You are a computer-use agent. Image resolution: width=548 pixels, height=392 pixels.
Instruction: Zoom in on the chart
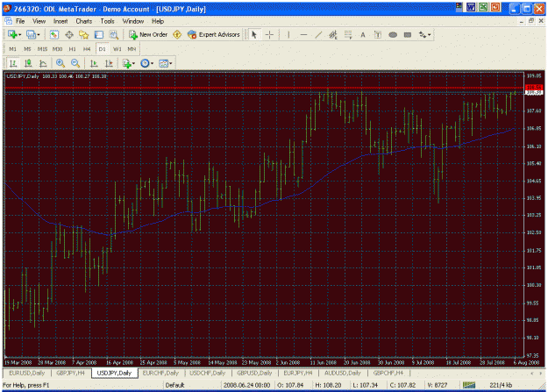point(60,63)
